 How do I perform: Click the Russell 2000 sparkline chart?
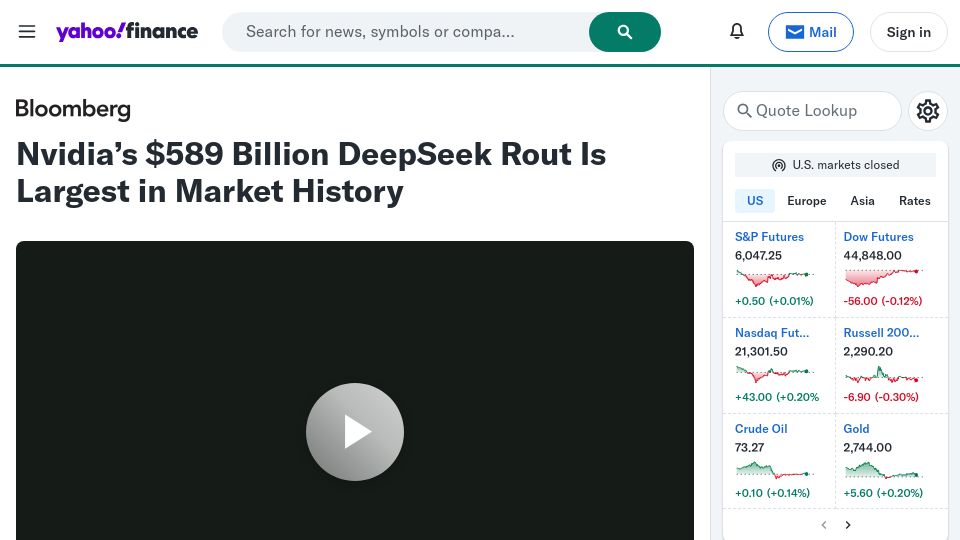pyautogui.click(x=883, y=373)
